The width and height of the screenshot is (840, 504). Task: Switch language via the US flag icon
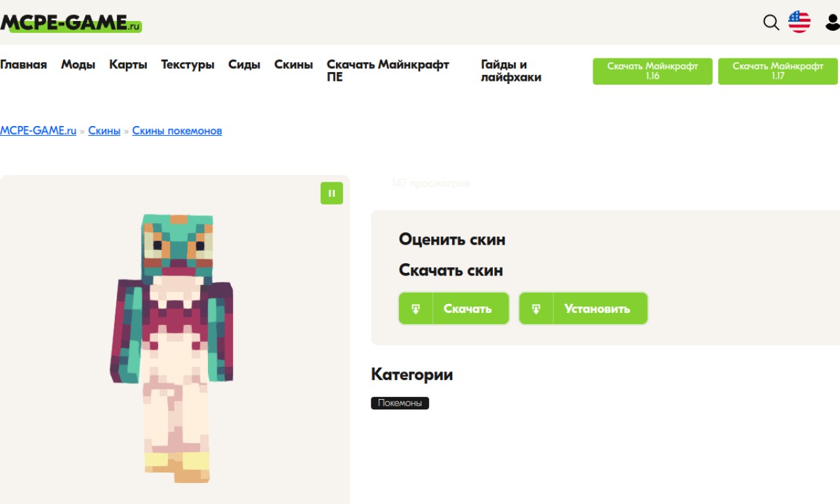pos(799,22)
